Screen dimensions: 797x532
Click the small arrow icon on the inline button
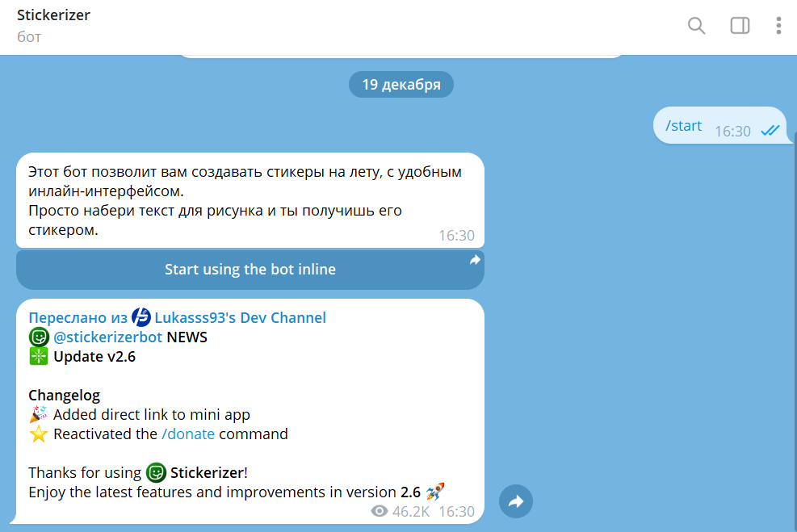[x=475, y=260]
